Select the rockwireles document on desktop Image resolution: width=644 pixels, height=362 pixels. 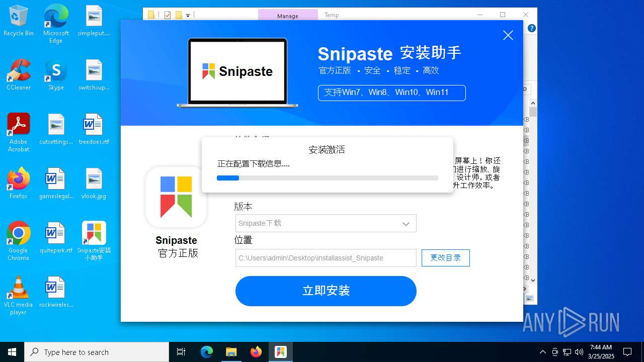(56, 293)
